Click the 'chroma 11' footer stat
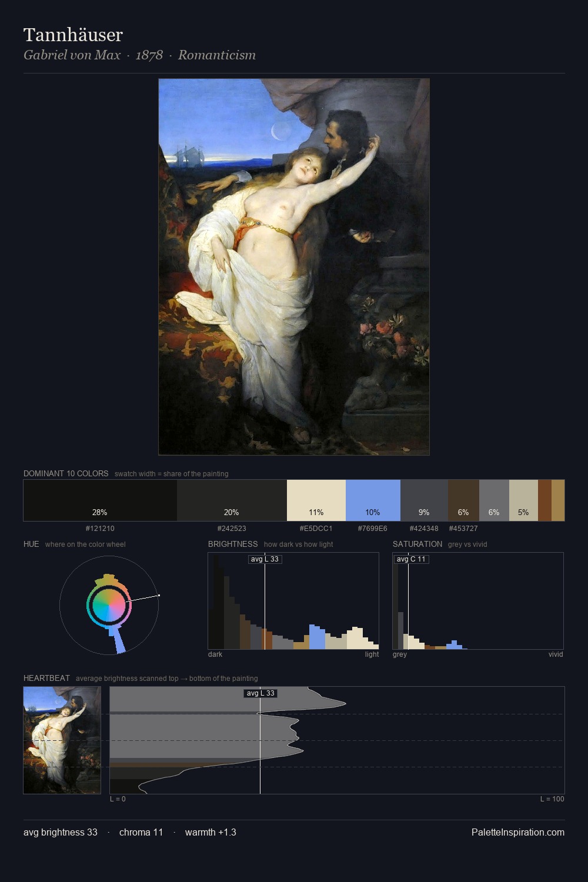The width and height of the screenshot is (588, 882). point(141,832)
